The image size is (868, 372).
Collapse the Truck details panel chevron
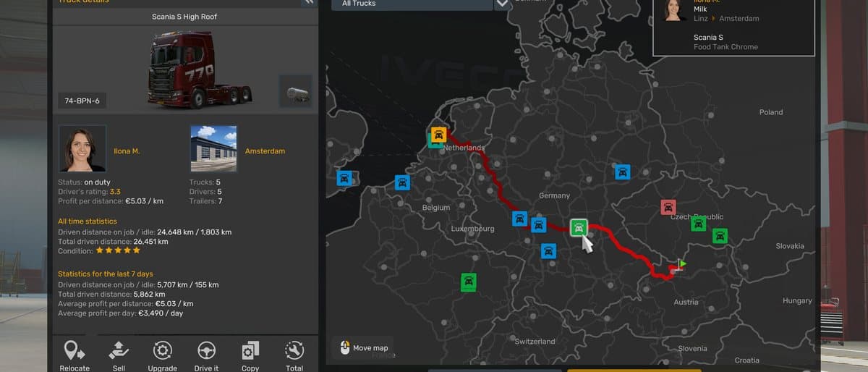309,2
